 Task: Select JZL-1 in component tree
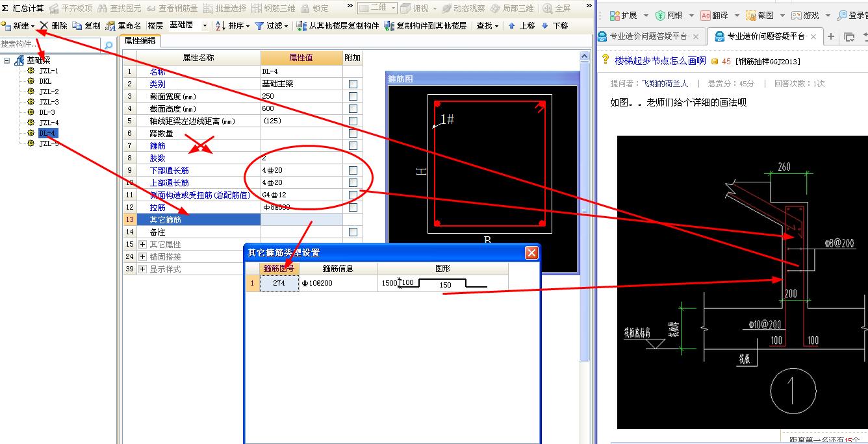(49, 71)
